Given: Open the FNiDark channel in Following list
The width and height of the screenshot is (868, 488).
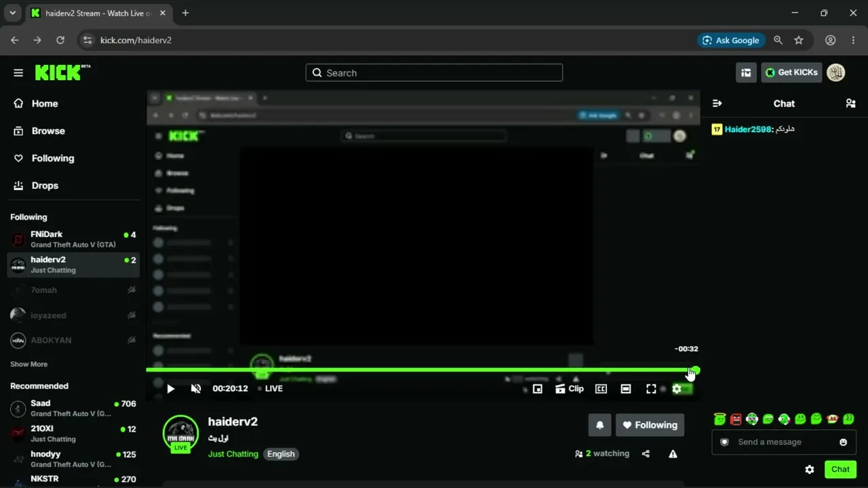Looking at the screenshot, I should 73,239.
